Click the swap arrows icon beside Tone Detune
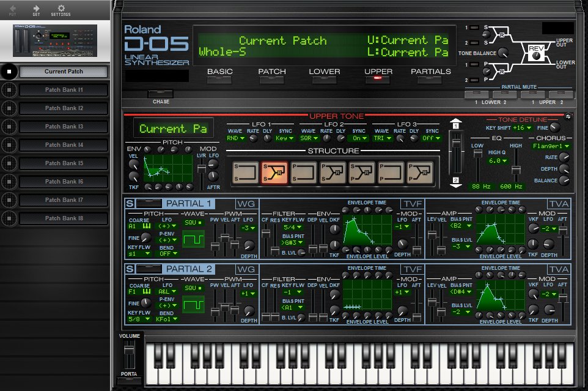Screen dimensions: 588x391 (x=568, y=117)
